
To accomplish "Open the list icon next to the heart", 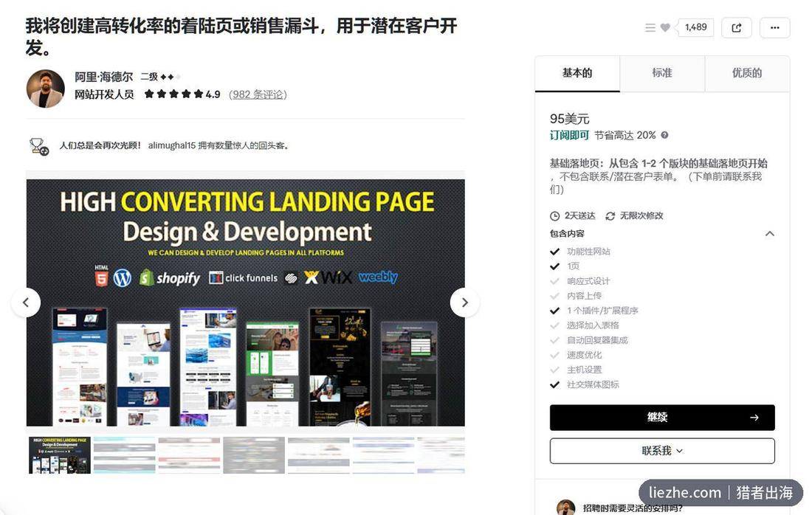I will [650, 27].
